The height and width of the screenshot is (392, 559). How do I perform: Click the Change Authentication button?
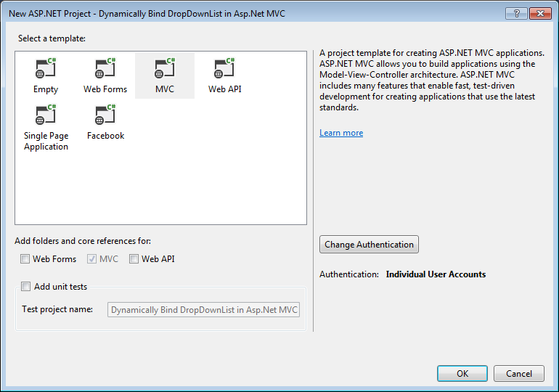click(369, 245)
